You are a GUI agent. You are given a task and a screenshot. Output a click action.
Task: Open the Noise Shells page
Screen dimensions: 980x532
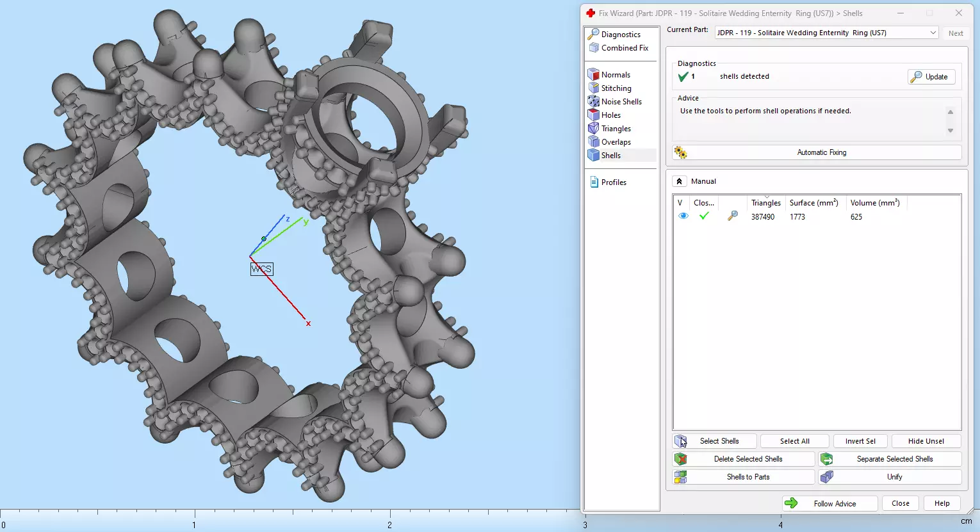(x=621, y=102)
